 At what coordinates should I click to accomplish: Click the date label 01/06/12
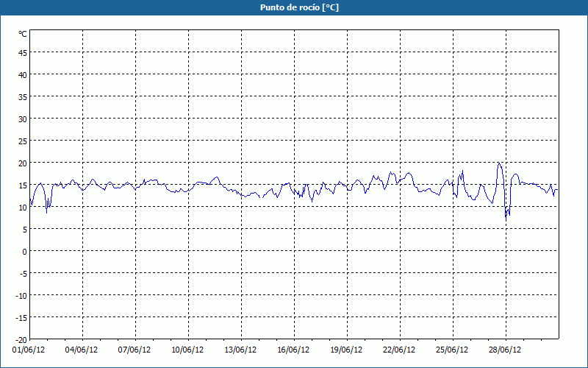tap(29, 350)
